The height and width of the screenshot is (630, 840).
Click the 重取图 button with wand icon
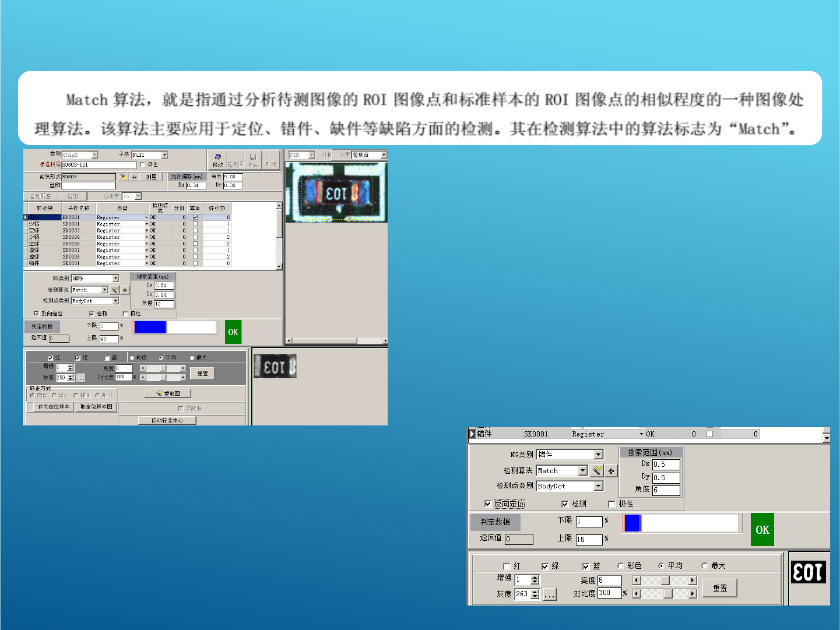click(168, 393)
